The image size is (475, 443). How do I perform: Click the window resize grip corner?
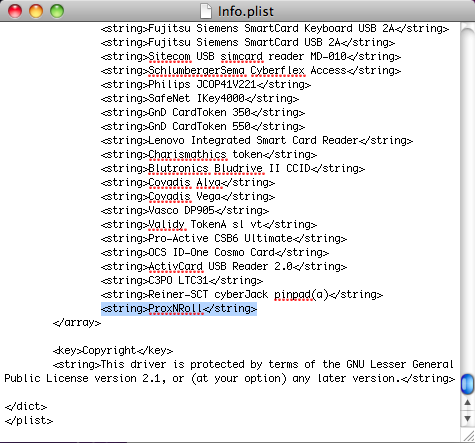[468, 435]
